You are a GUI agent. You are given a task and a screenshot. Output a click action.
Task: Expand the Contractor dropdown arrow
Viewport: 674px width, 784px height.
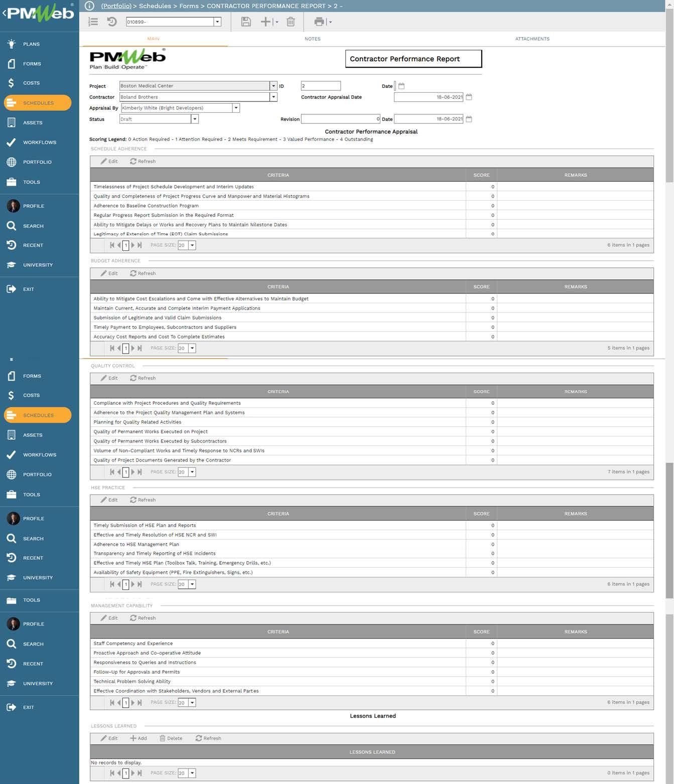pyautogui.click(x=274, y=97)
